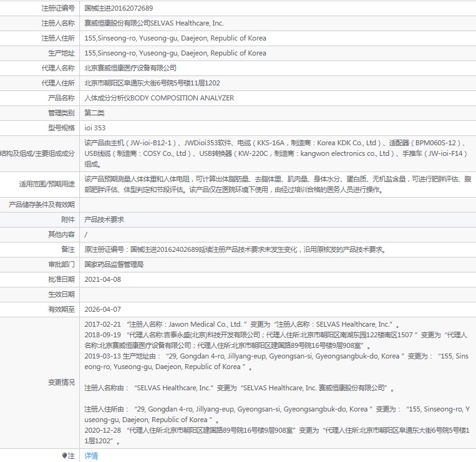Select approval department 国家药品监督管理局

point(114,264)
